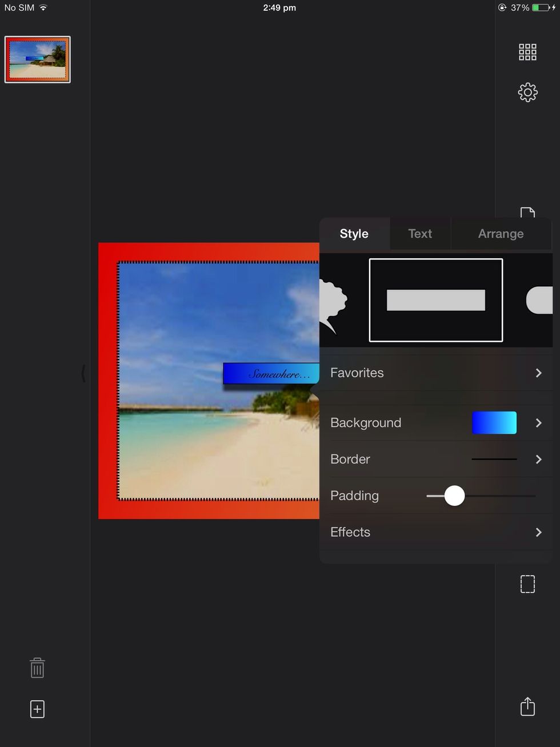
Task: Tap the trash delete icon
Action: coord(37,668)
